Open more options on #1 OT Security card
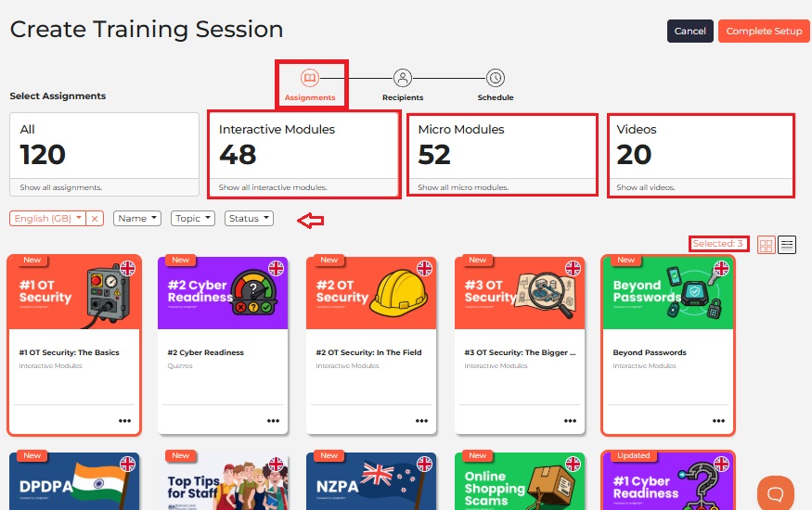Viewport: 812px width, 510px height. tap(124, 420)
